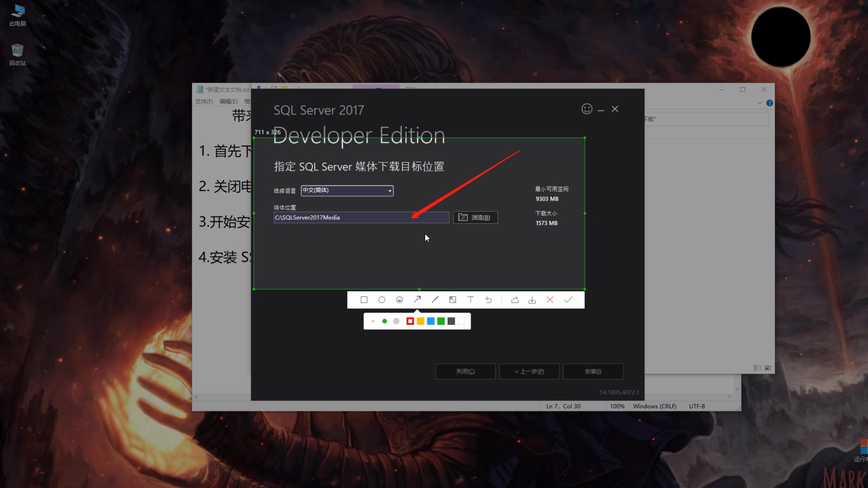Open 编辑(E) menu in Notepad
This screenshot has width=868, height=488.
tap(228, 102)
